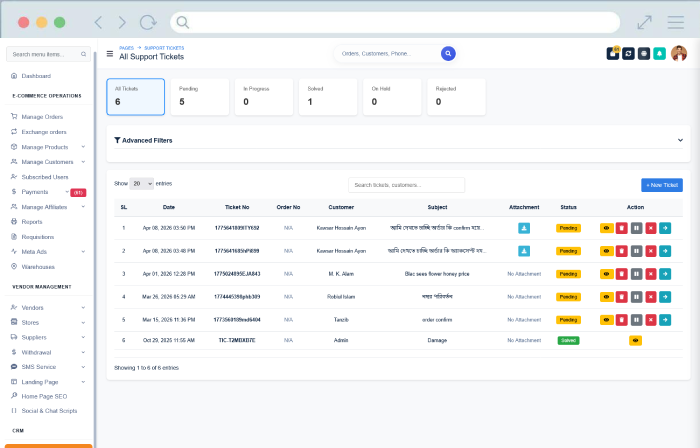700x448 pixels.
Task: View the first Kawsar Hossain Ayon ticket
Action: tap(606, 228)
